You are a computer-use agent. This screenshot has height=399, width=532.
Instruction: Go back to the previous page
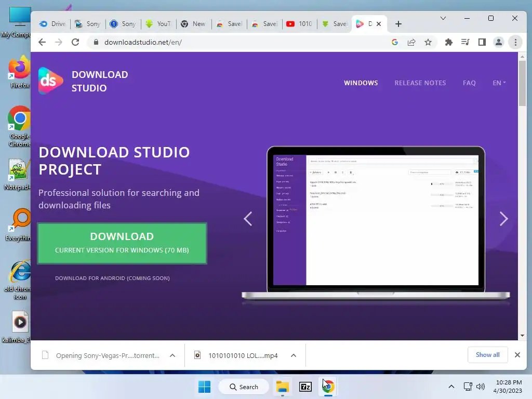click(x=42, y=42)
